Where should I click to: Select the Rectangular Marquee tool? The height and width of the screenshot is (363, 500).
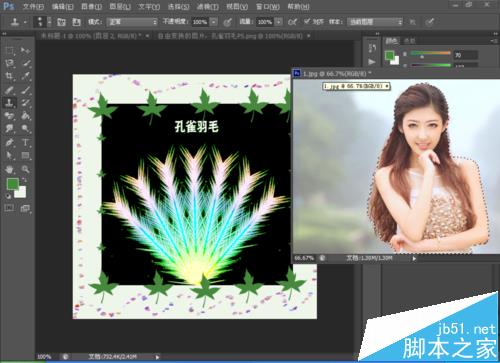click(x=9, y=50)
